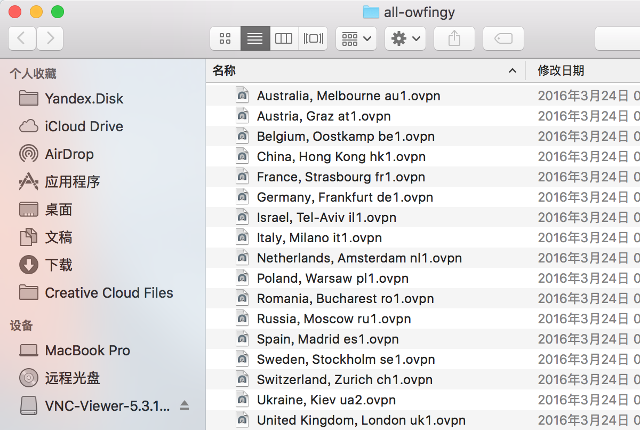Select 远程光盘 in the sidebar
Viewport: 640px width, 430px height.
coord(59,378)
